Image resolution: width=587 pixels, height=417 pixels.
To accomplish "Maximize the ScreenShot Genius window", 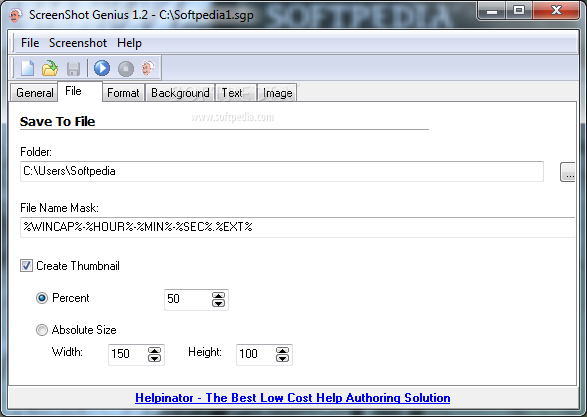I will tap(519, 10).
